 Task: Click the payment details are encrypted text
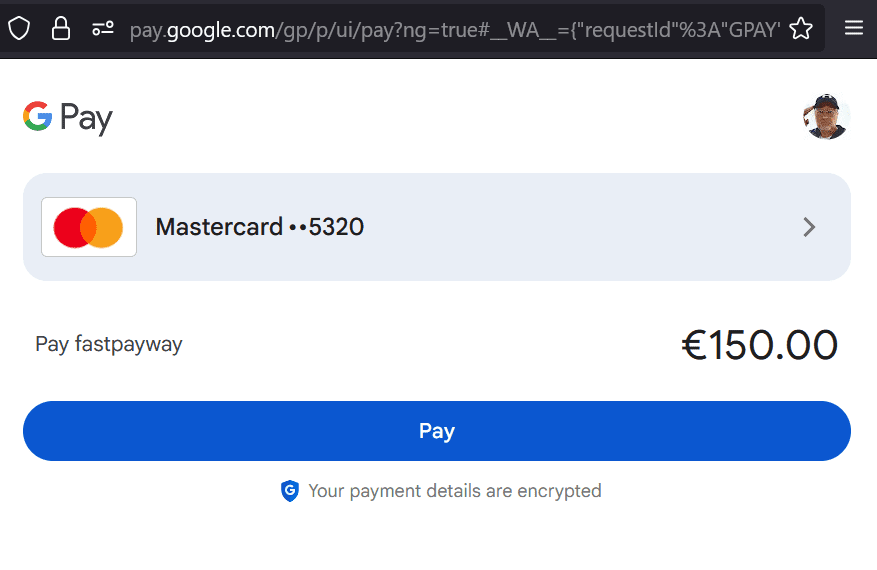455,491
